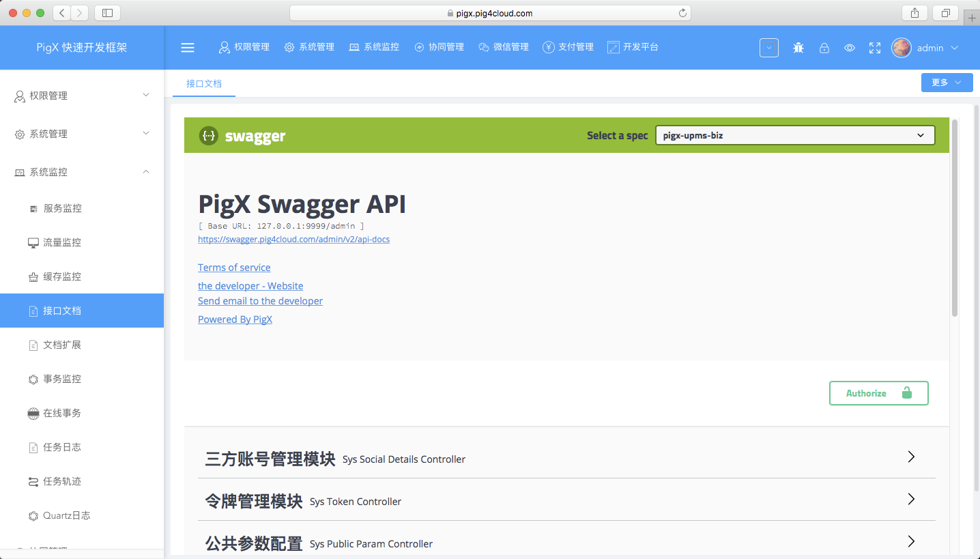Image resolution: width=980 pixels, height=559 pixels.
Task: Open 开发平台 in the top navigation
Action: click(x=633, y=47)
